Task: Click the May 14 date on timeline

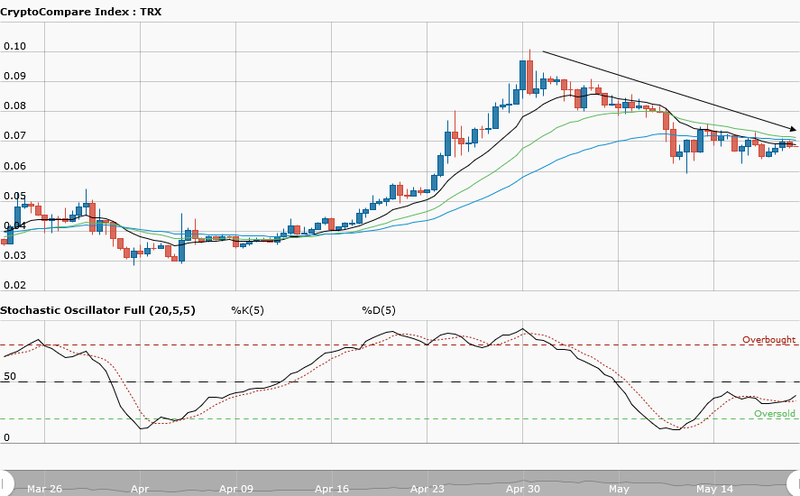Action: coord(714,489)
